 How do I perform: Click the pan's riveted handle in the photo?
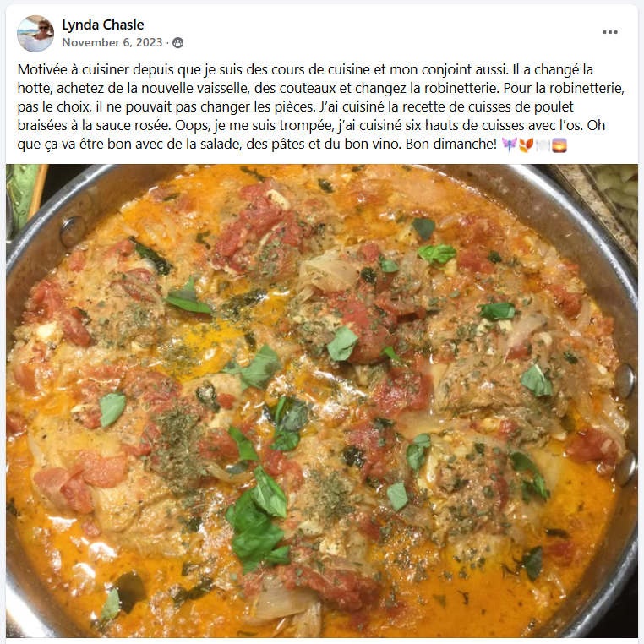[626, 423]
